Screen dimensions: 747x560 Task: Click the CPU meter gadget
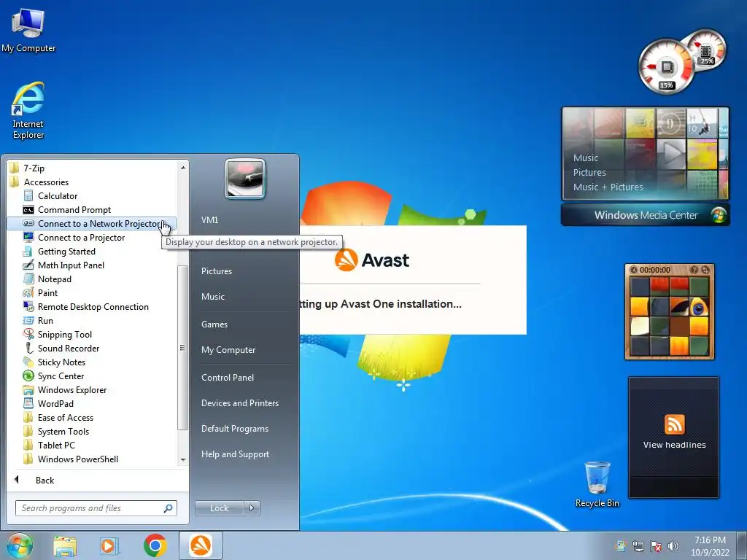pos(667,66)
